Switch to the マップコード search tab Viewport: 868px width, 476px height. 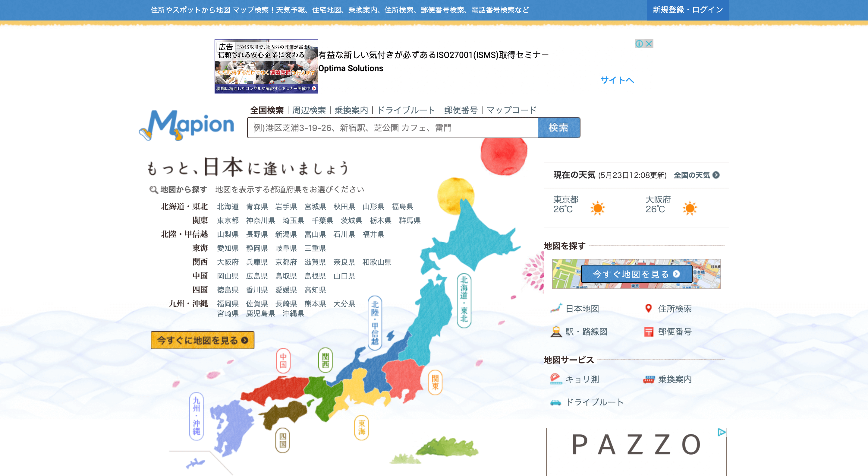click(x=511, y=110)
